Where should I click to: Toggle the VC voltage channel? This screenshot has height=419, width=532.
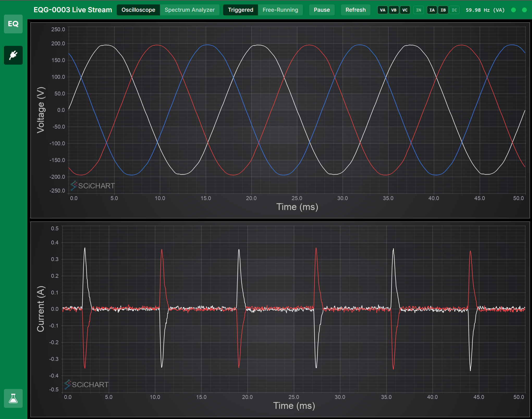point(405,10)
